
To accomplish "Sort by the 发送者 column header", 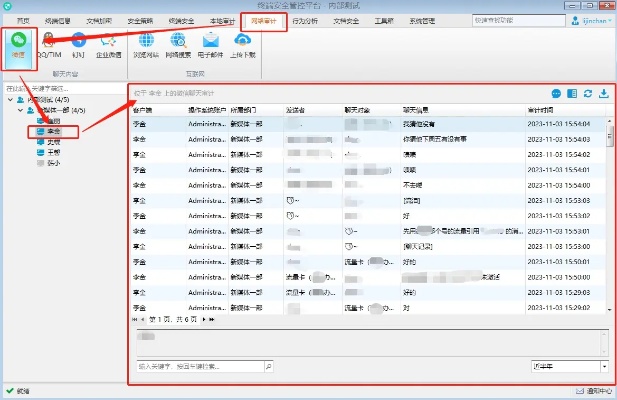I will 313,111.
